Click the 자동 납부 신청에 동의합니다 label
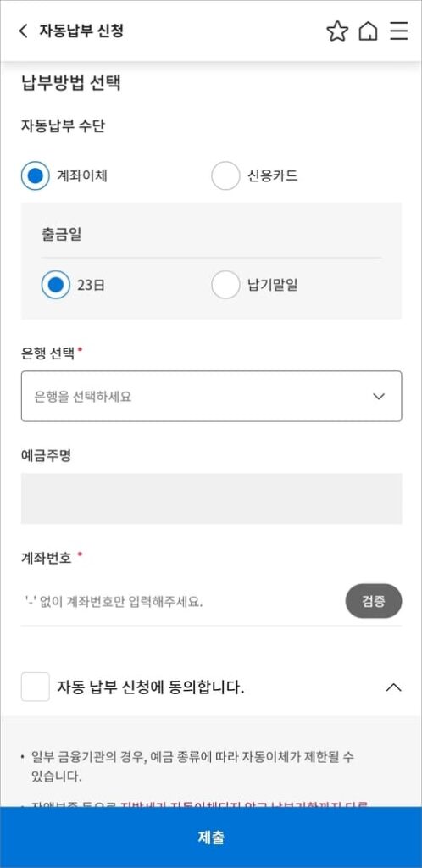 click(x=151, y=687)
